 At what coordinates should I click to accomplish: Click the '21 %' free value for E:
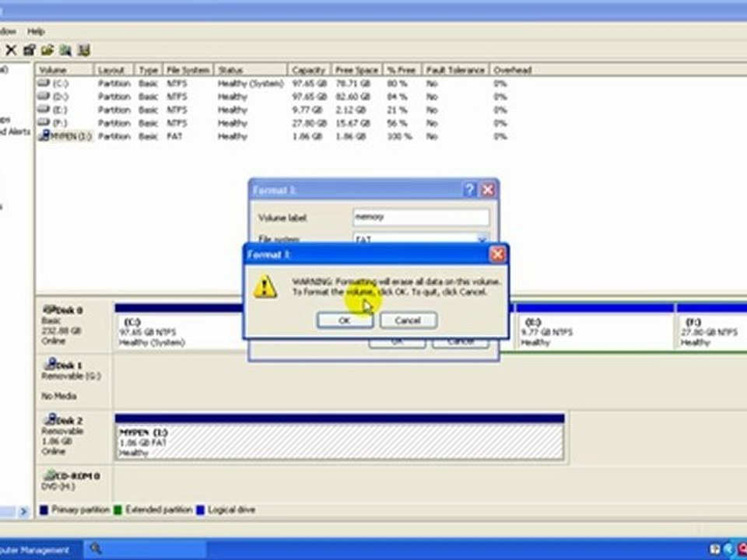point(398,110)
